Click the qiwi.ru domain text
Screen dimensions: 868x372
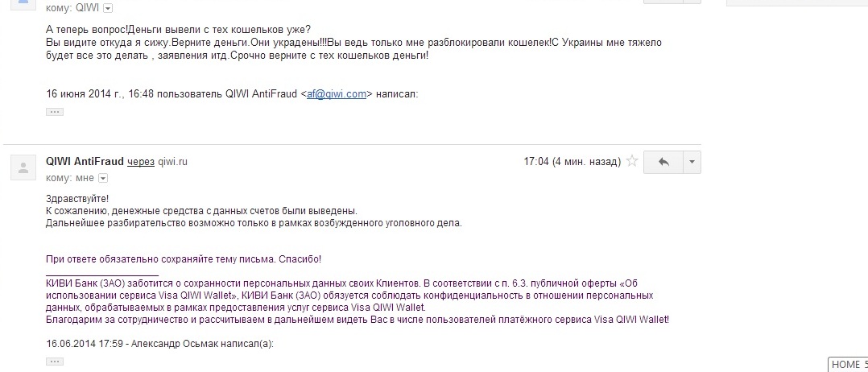pos(172,162)
